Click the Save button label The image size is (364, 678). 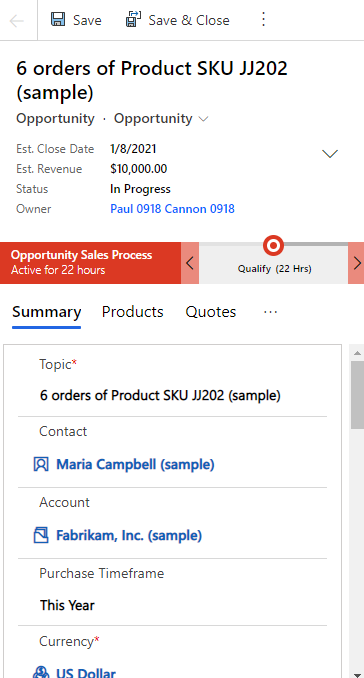[87, 20]
